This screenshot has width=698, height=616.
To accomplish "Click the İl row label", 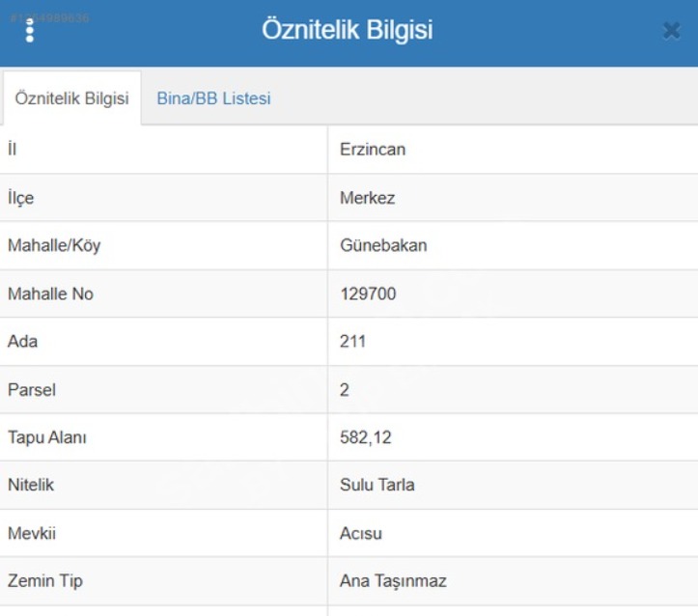I will pyautogui.click(x=12, y=149).
